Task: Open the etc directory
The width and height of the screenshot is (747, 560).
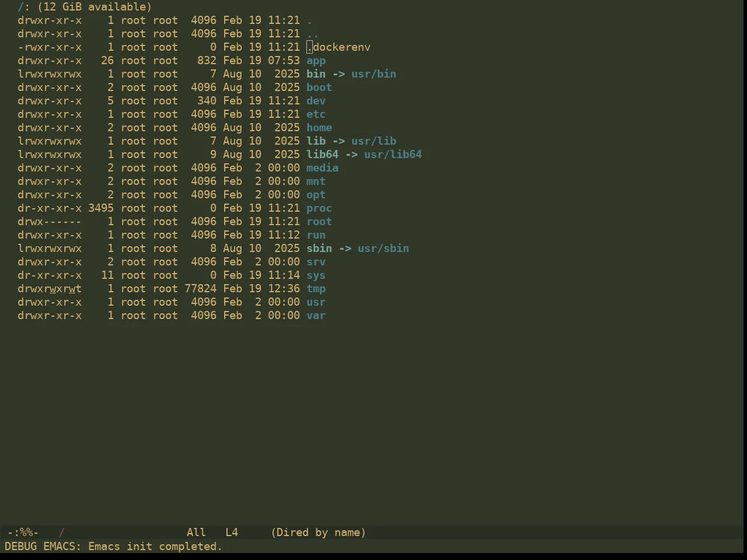Action: pyautogui.click(x=316, y=114)
